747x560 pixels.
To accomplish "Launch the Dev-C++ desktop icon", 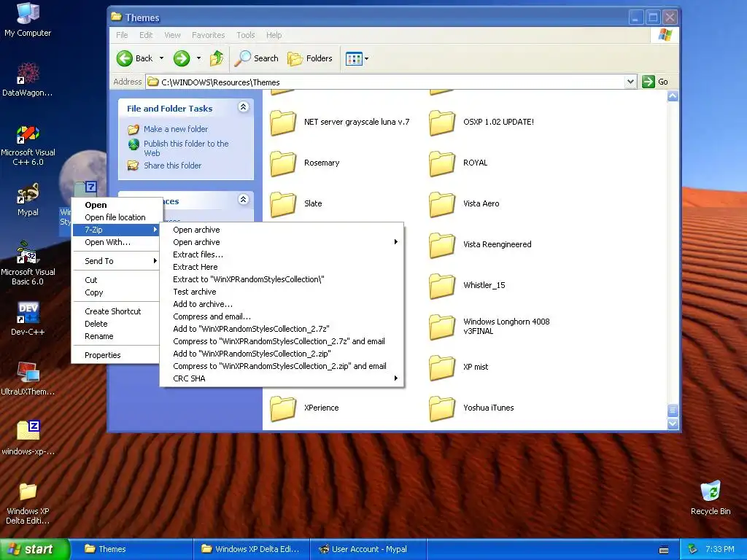I will click(28, 318).
